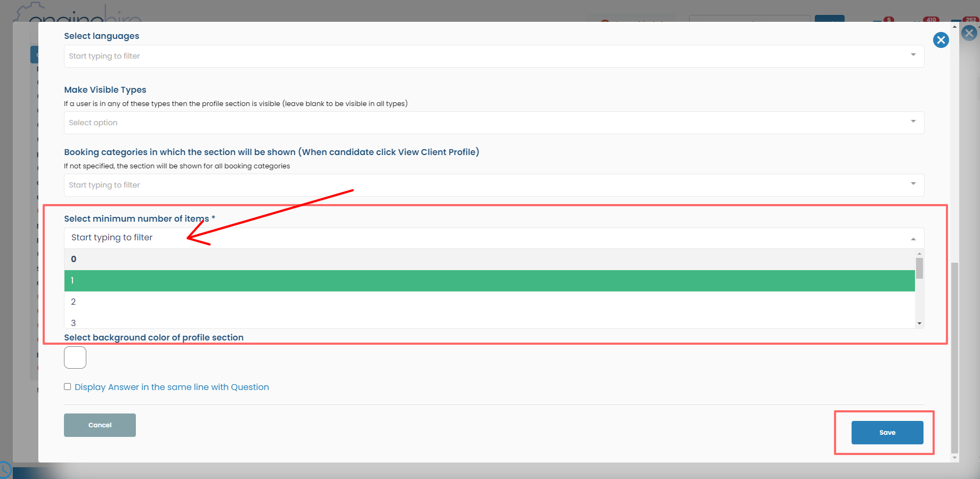
Task: Click the options list scroll-up arrow
Action: coord(919,254)
